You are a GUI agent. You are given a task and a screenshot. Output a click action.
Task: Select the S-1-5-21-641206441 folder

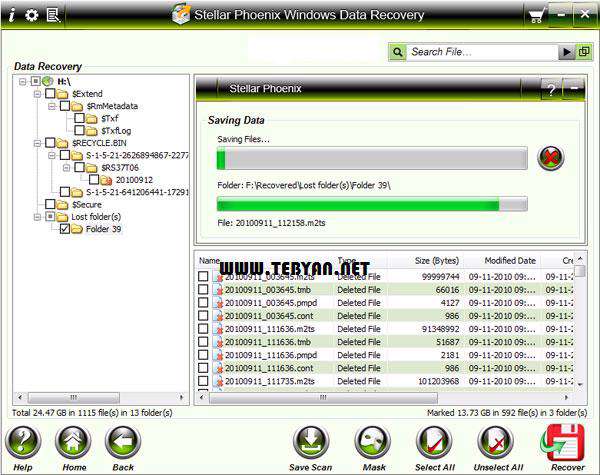(137, 192)
